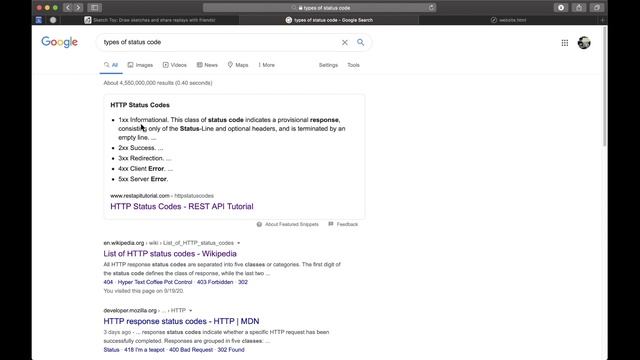The image size is (640, 360).
Task: Open search Settings menu
Action: (x=328, y=65)
